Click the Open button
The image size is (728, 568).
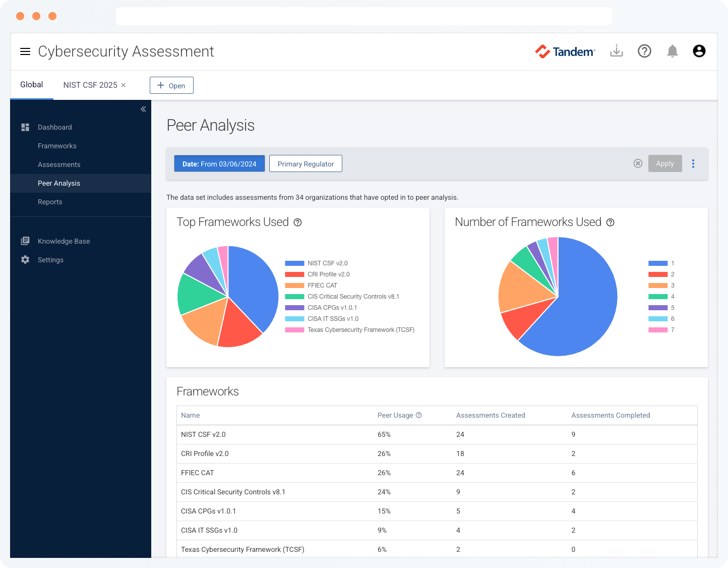click(x=171, y=85)
